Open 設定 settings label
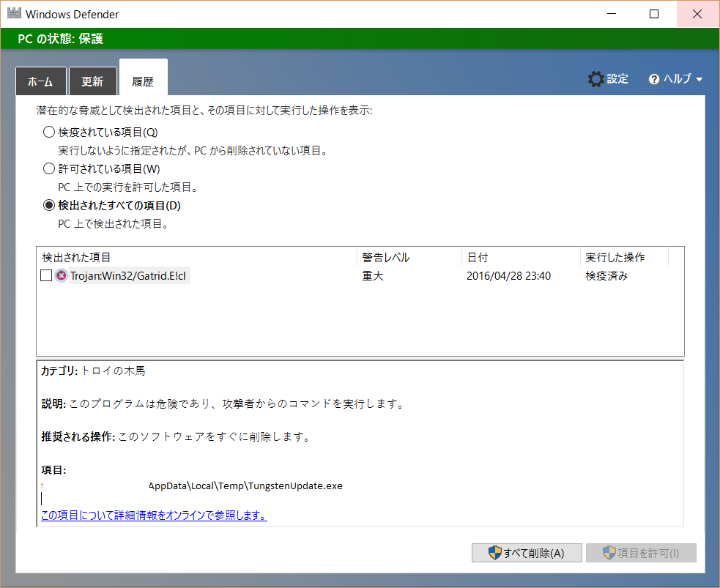The image size is (720, 588). [x=617, y=79]
